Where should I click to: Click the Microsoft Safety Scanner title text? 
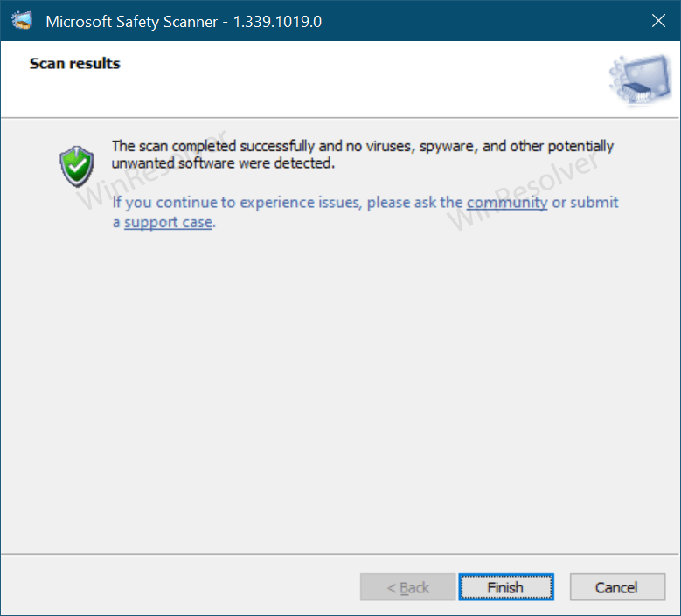(132, 21)
